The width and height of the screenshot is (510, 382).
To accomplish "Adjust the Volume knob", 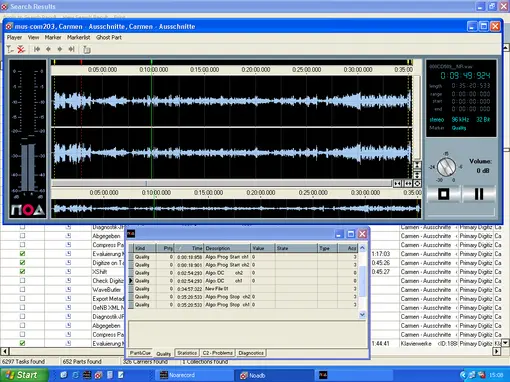I will click(446, 167).
